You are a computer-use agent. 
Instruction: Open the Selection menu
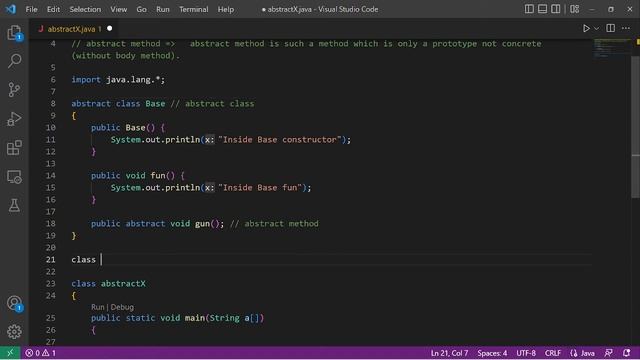[x=85, y=9]
